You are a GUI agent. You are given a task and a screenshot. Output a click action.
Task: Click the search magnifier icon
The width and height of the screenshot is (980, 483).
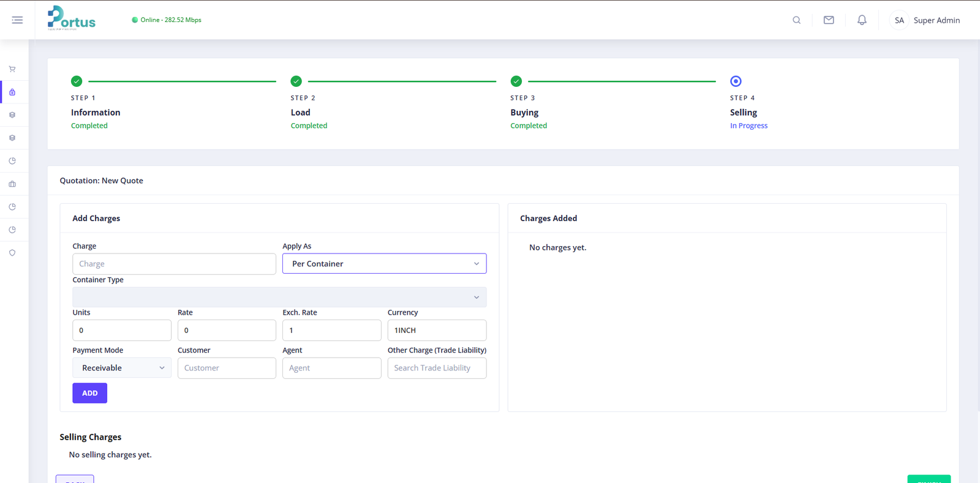[x=796, y=20]
